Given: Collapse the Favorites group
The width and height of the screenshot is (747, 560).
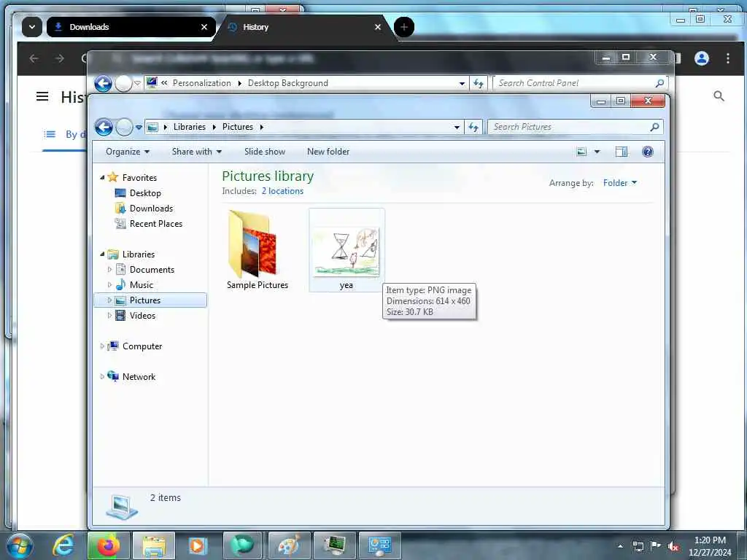Looking at the screenshot, I should [102, 178].
